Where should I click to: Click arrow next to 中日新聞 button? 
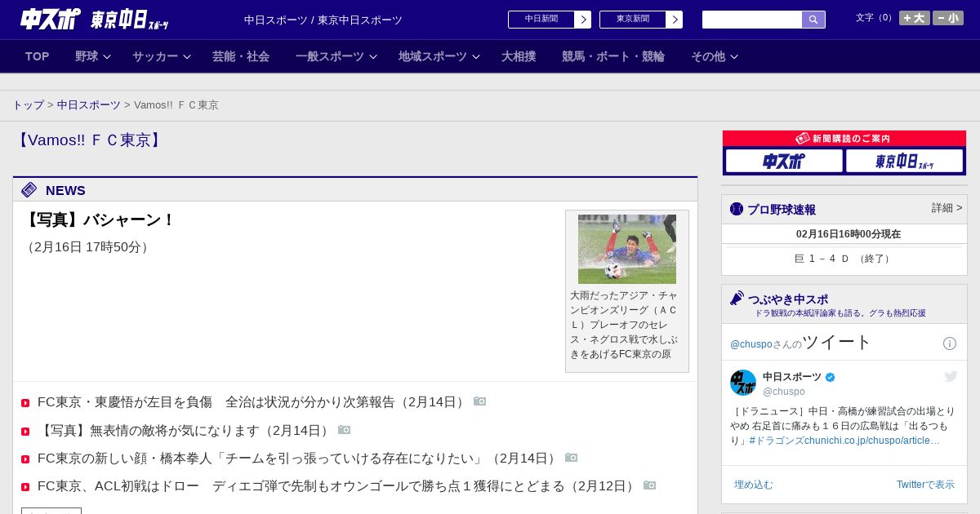pos(583,20)
